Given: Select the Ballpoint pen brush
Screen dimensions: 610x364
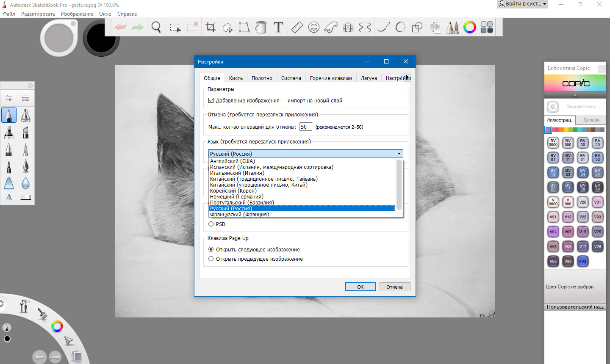Looking at the screenshot, I should [9, 149].
